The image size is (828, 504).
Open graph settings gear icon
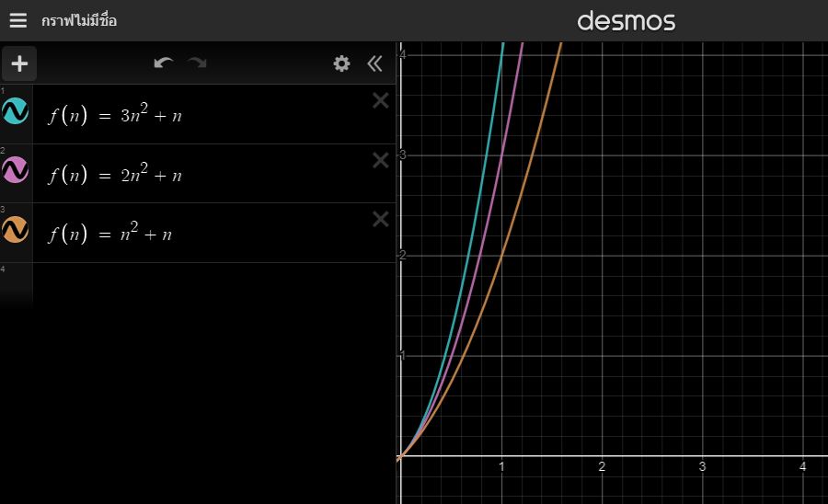tap(341, 63)
